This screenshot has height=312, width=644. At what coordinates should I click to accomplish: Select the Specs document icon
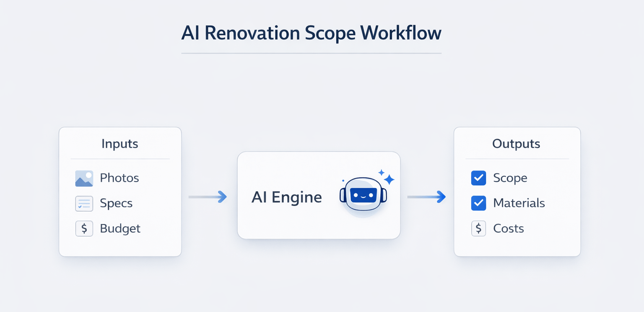pos(84,203)
